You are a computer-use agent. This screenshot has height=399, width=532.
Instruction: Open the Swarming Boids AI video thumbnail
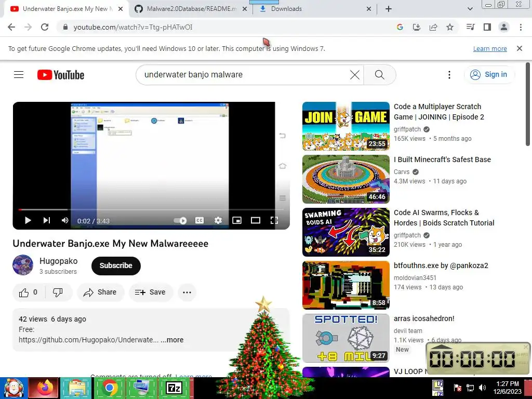345,232
